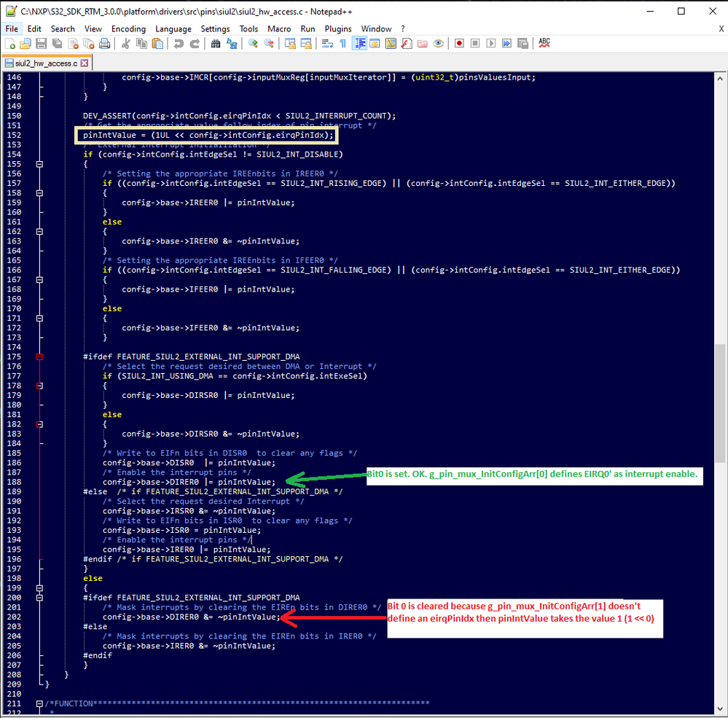
Task: Open the Function List icon
Action: click(x=407, y=44)
